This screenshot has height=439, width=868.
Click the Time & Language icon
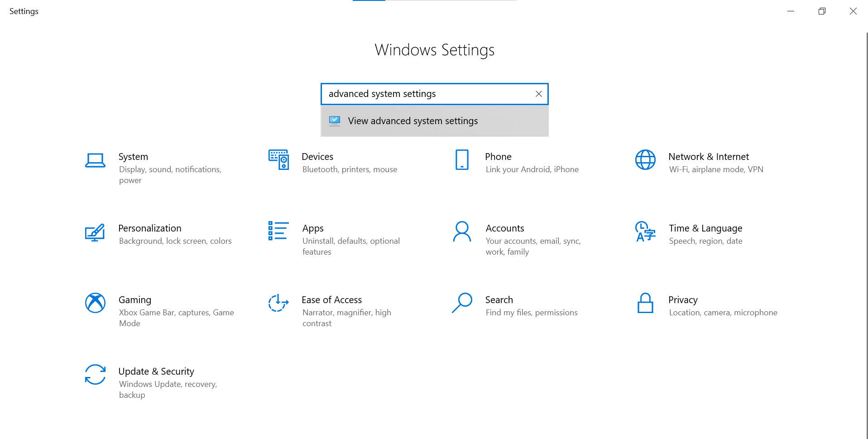pyautogui.click(x=645, y=232)
